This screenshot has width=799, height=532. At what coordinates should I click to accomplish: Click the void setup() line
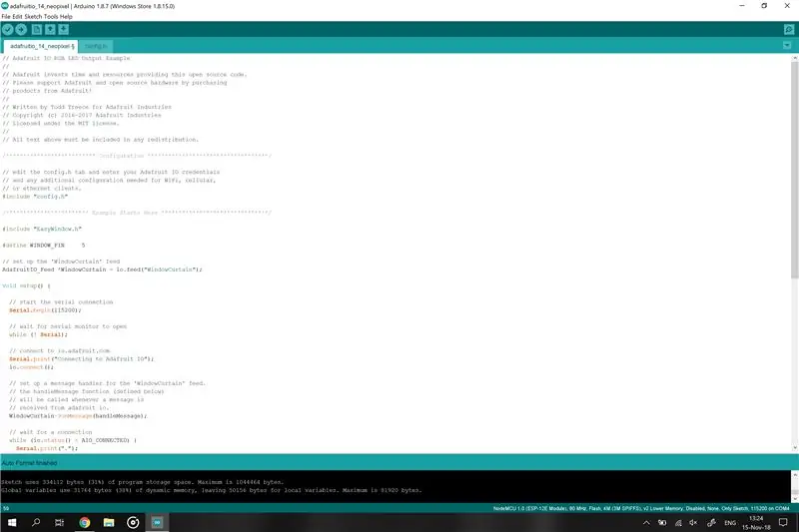pos(26,286)
